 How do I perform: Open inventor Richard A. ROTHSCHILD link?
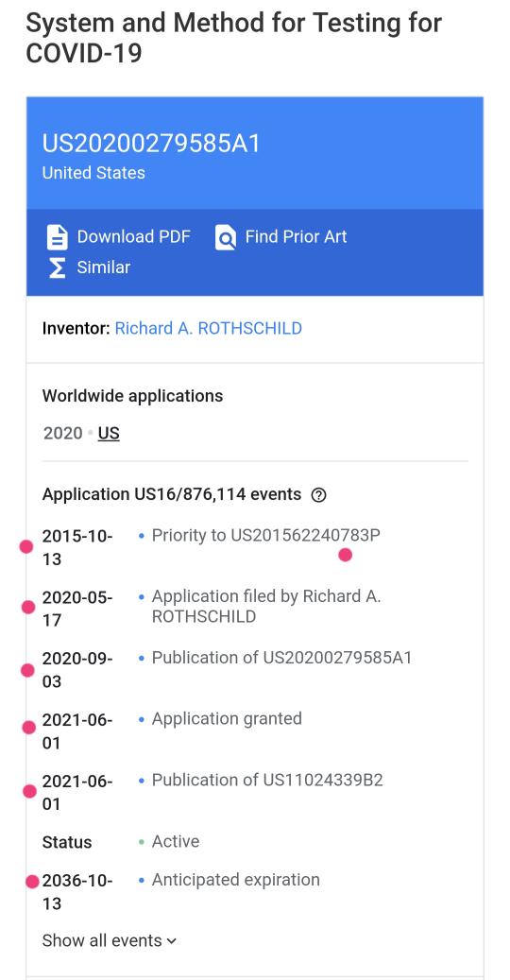pyautogui.click(x=209, y=328)
